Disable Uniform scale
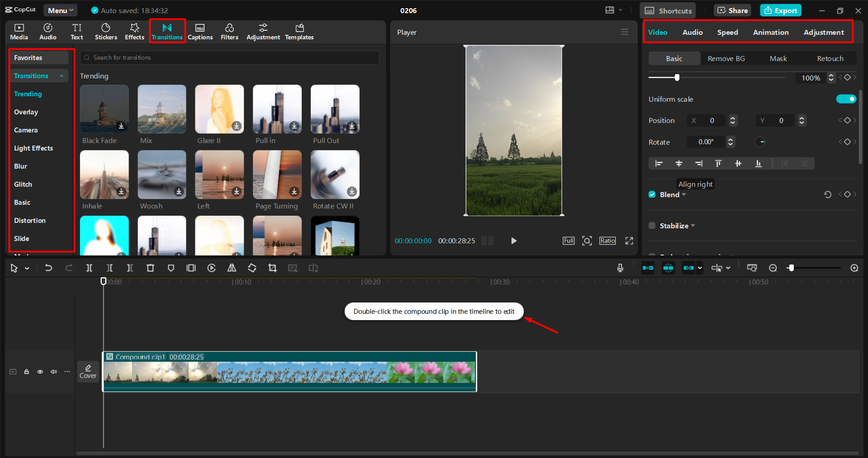868x458 pixels. pos(845,99)
